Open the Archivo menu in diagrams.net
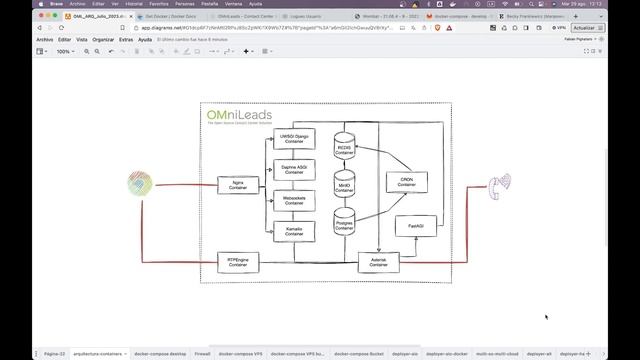This screenshot has width=640, height=360. tap(44, 40)
